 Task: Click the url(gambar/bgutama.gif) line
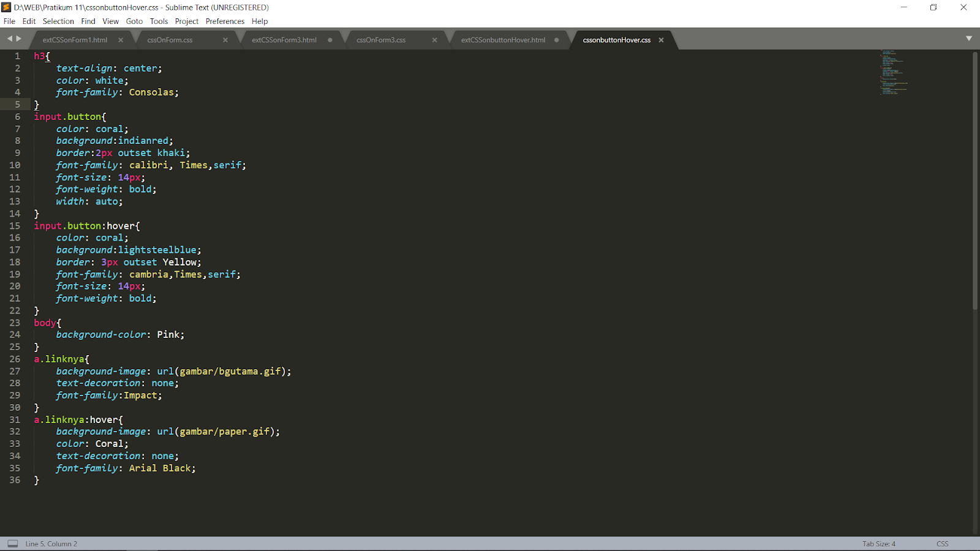pyautogui.click(x=174, y=371)
